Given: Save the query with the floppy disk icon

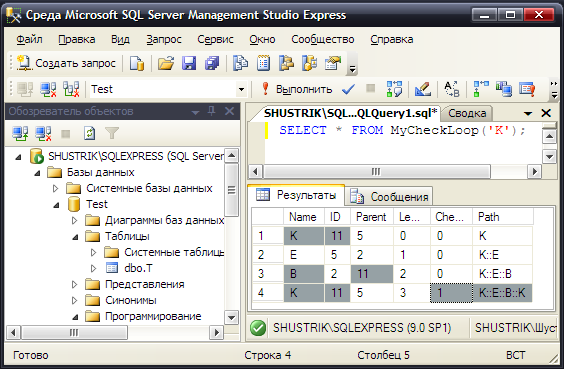Looking at the screenshot, I should (x=189, y=64).
